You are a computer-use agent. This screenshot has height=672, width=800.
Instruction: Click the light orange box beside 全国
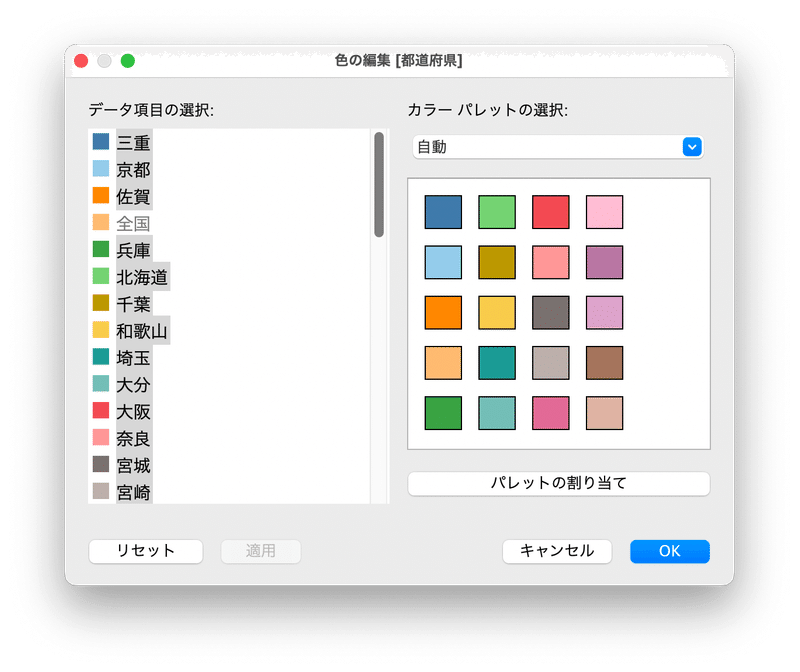point(101,222)
